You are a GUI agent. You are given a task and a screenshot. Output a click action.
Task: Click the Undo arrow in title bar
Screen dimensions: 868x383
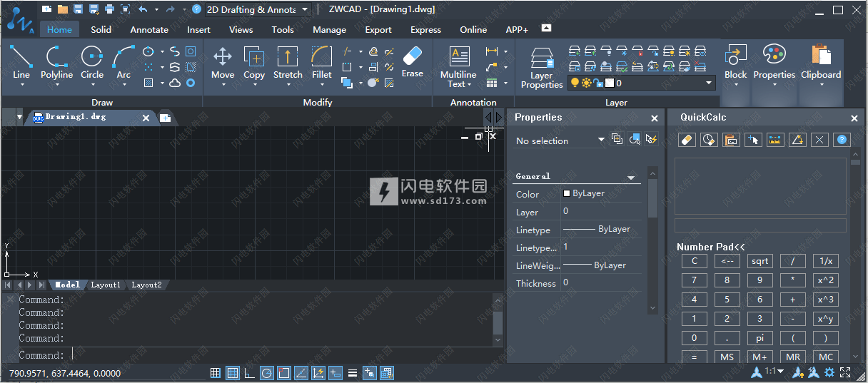coord(143,9)
